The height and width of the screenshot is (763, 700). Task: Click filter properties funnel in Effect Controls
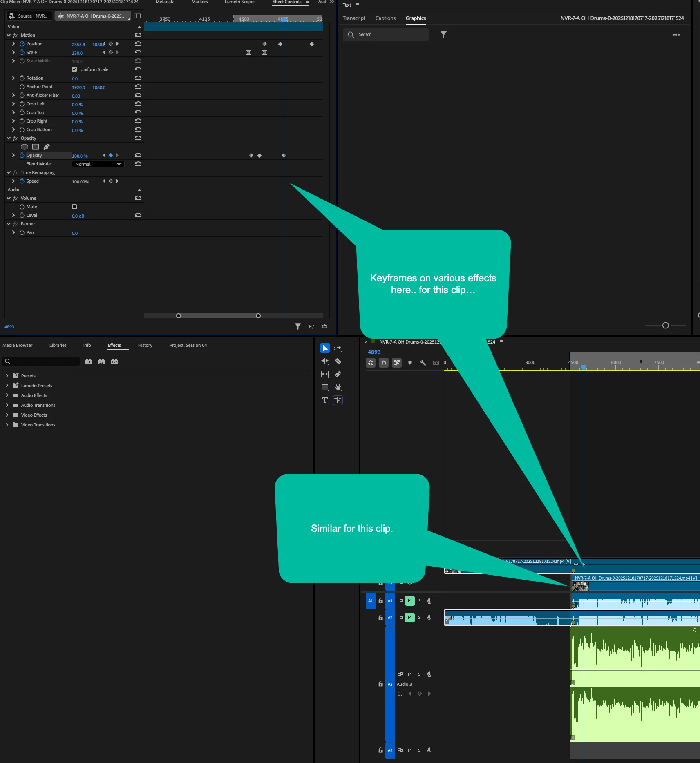click(x=298, y=326)
